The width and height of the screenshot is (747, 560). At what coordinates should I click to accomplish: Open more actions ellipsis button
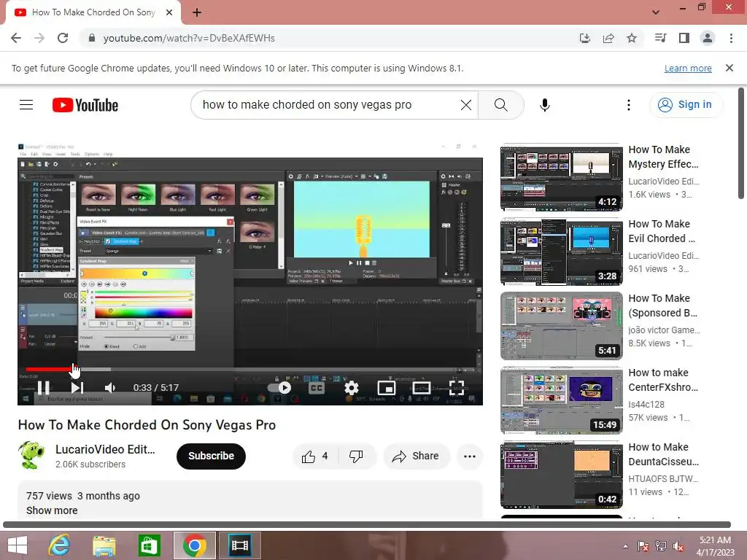coord(469,456)
